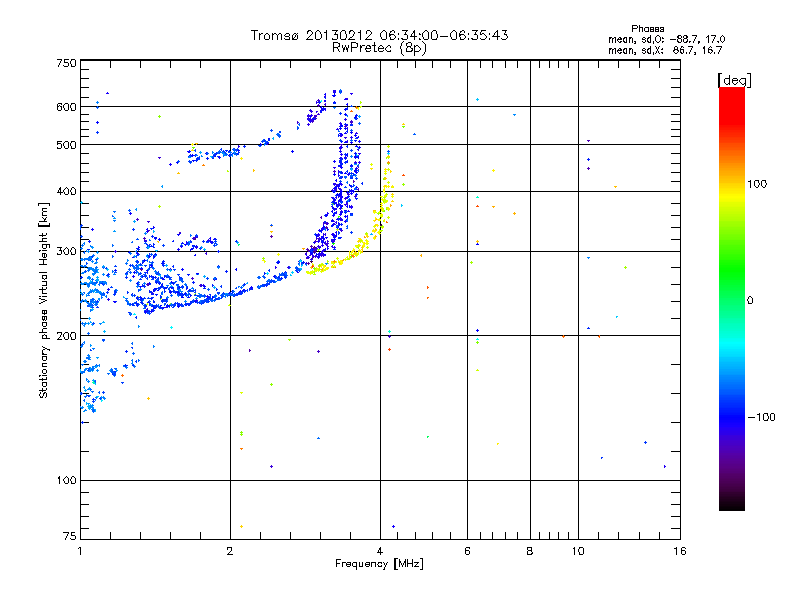Click the y-axis tick label '75'
The height and width of the screenshot is (600, 800).
pyautogui.click(x=70, y=536)
